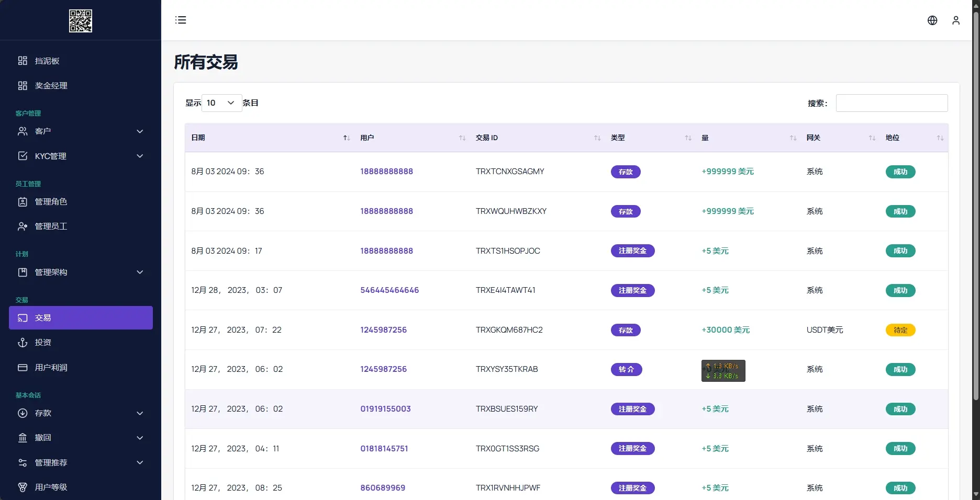The height and width of the screenshot is (500, 980).
Task: Open the language globe icon
Action: pyautogui.click(x=932, y=20)
